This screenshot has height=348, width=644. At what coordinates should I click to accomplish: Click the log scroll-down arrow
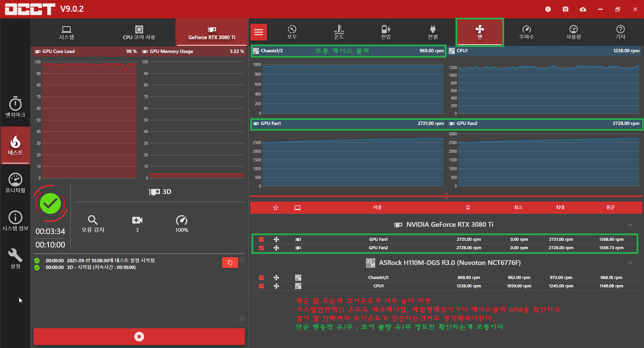242,319
